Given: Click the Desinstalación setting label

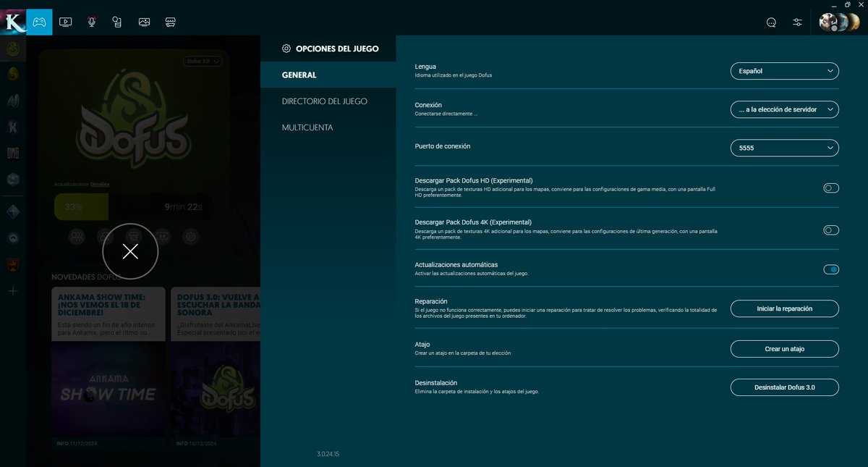Looking at the screenshot, I should 436,382.
